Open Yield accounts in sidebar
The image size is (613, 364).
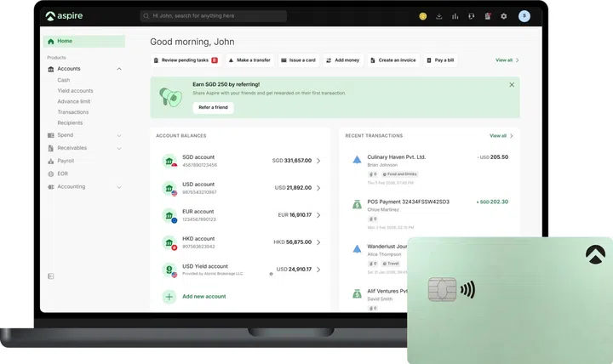(75, 91)
